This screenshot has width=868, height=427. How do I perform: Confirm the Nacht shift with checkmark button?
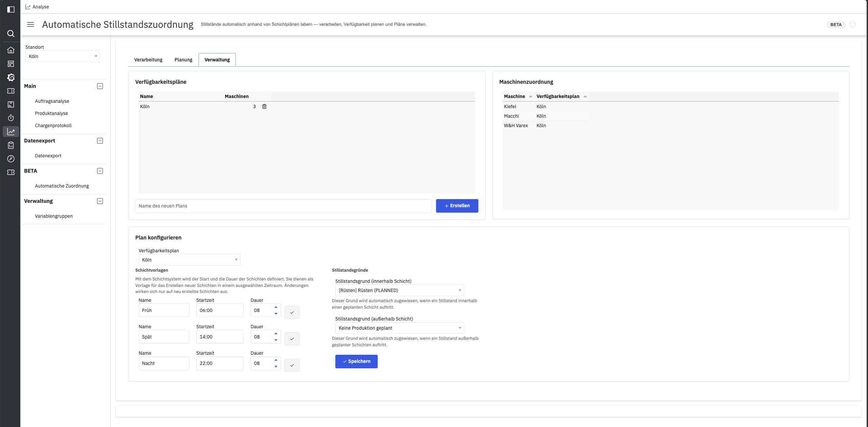click(292, 365)
